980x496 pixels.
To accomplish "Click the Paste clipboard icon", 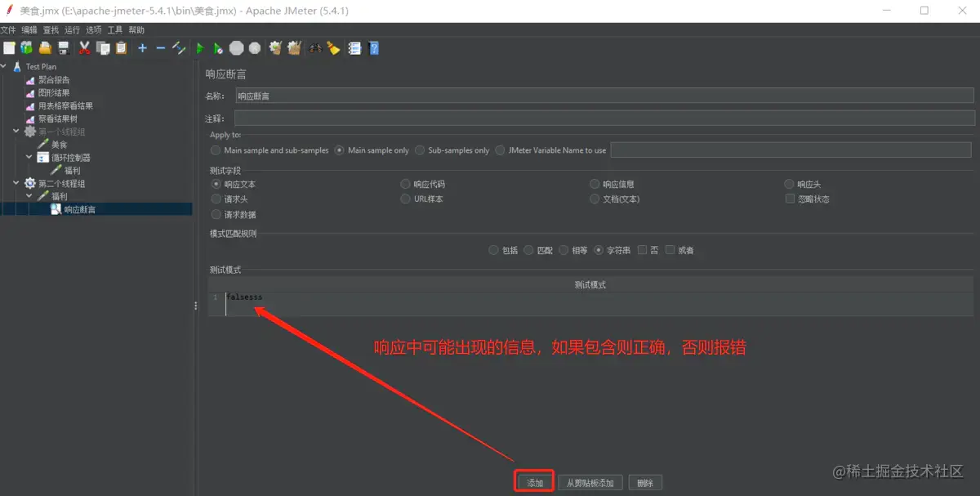I will (121, 48).
